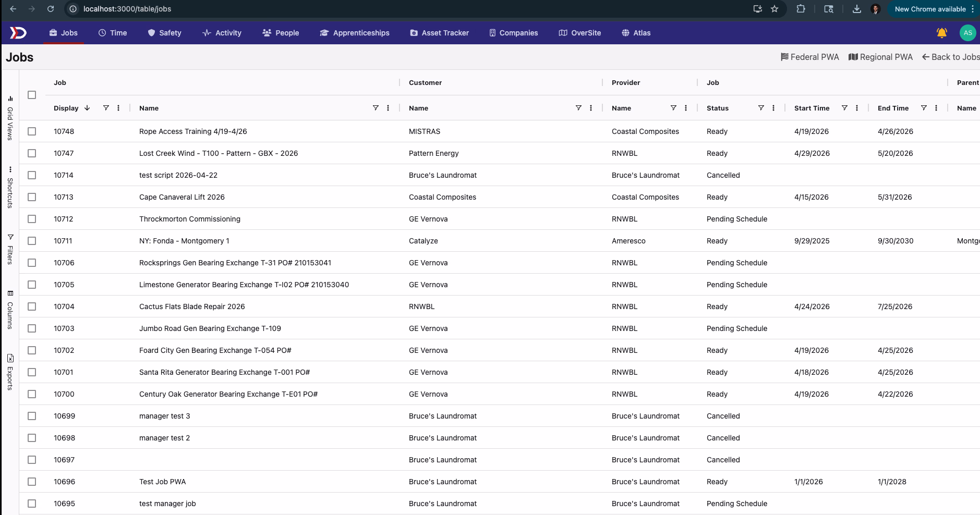The image size is (980, 515).
Task: Click Back to Jobs link
Action: pos(951,57)
